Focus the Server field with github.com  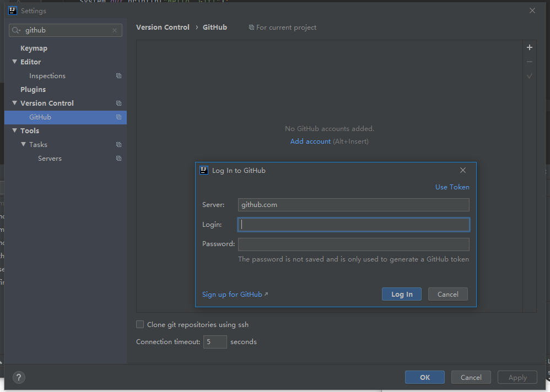(x=354, y=205)
